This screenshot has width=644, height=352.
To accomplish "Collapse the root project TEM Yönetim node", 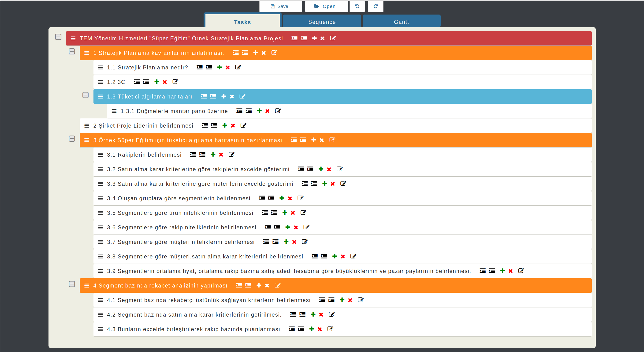I will [x=58, y=37].
